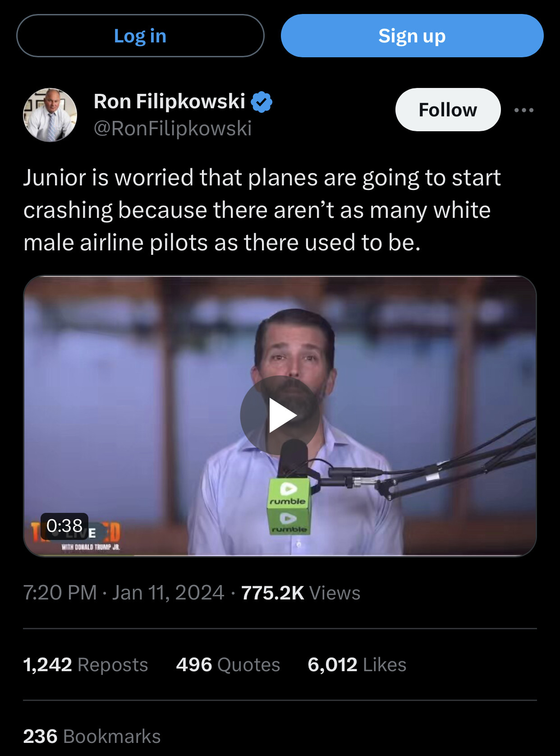
Task: Click the "With Donald Trump Jr." video watermark
Action: click(91, 547)
